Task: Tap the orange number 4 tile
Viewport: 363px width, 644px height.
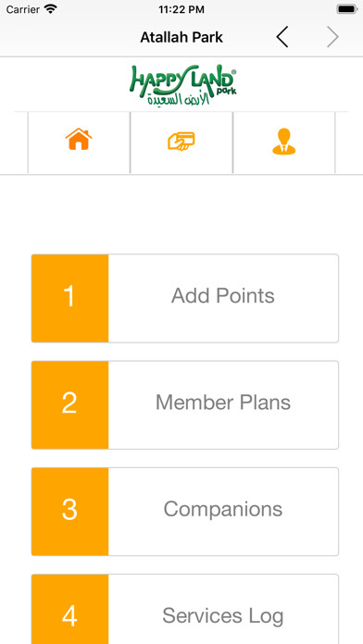Action: [69, 610]
